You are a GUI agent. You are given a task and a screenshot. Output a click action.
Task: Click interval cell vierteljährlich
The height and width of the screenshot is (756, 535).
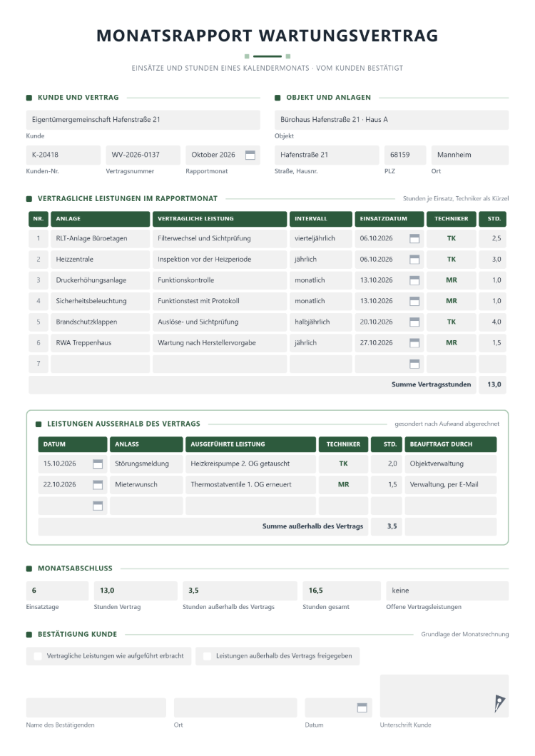[x=321, y=238]
